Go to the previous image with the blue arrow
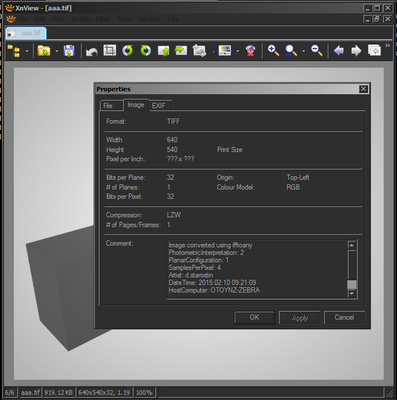Screen dimensions: 397x400 coord(339,51)
